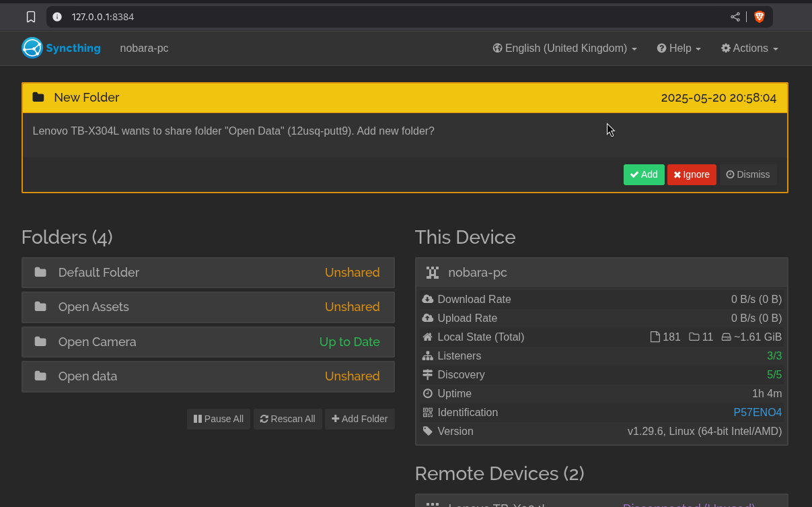Click the browser bookmark icon

point(31,17)
